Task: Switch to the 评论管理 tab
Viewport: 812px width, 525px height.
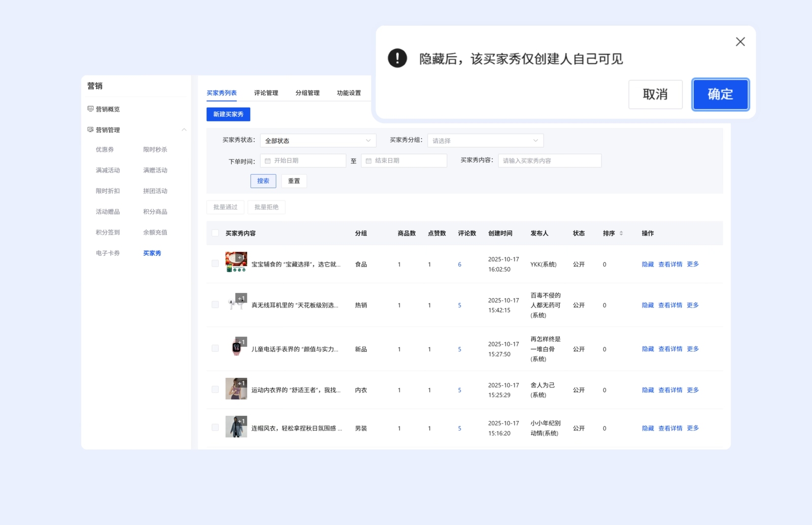Action: (x=266, y=93)
